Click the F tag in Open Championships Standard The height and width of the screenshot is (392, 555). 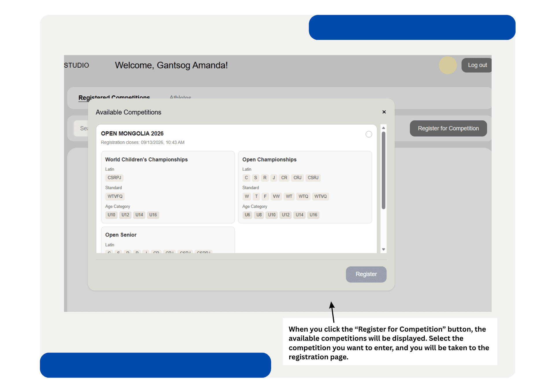coord(265,196)
